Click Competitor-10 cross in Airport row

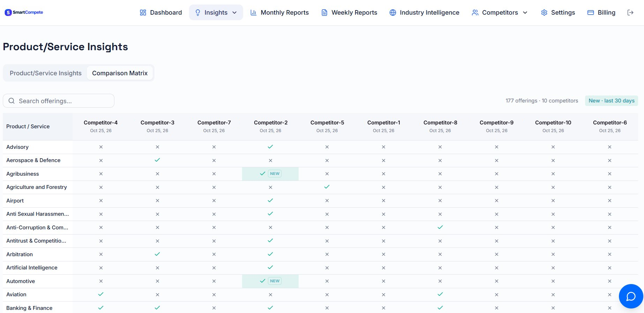[553, 201]
